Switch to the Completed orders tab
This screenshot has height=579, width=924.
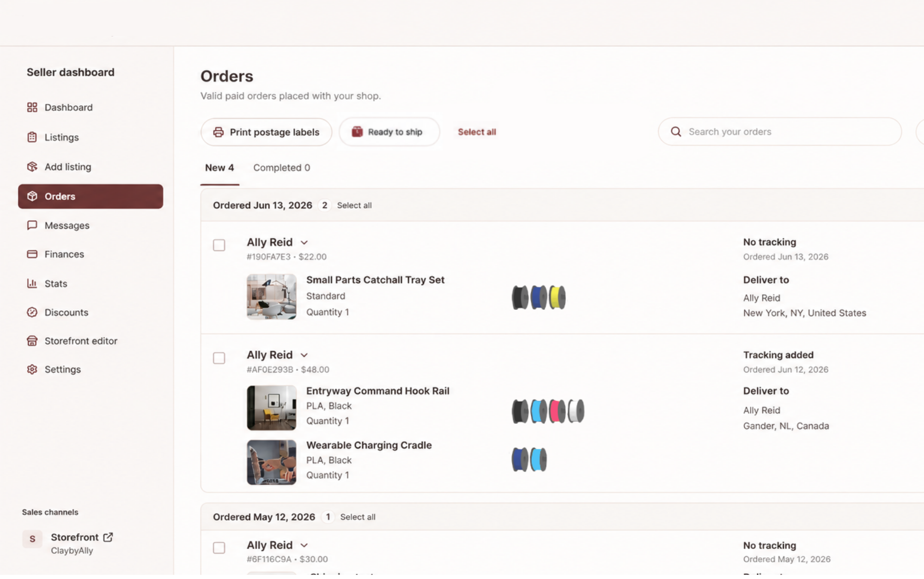tap(281, 168)
